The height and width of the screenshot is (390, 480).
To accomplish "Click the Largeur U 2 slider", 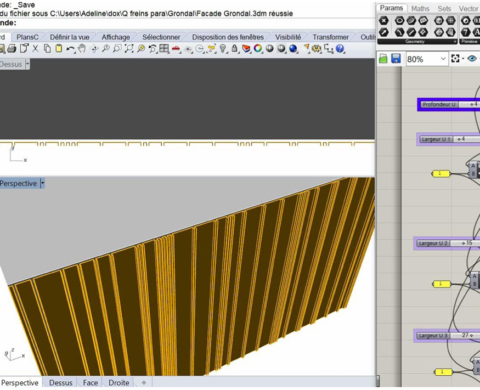I will [447, 243].
